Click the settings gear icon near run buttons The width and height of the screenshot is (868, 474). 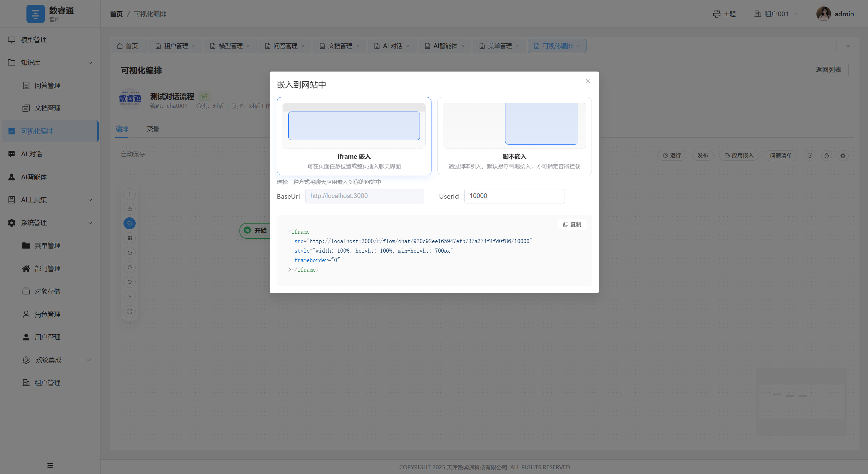843,156
